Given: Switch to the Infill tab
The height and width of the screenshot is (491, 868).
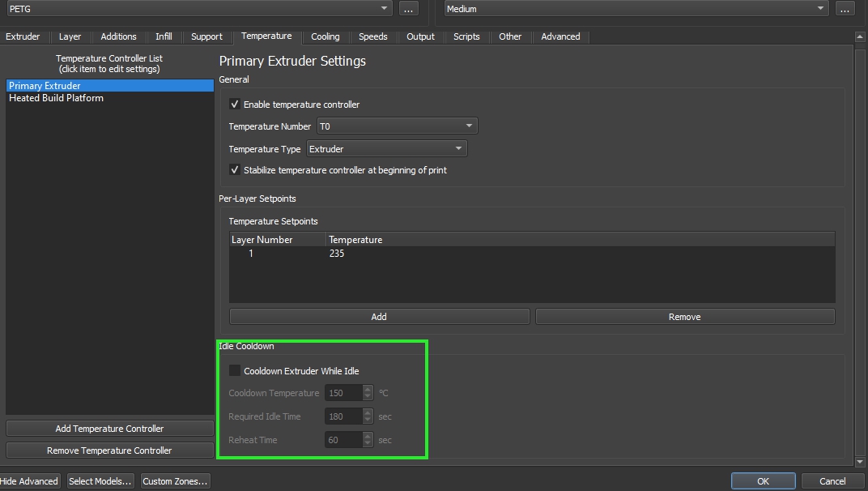Looking at the screenshot, I should pyautogui.click(x=164, y=36).
